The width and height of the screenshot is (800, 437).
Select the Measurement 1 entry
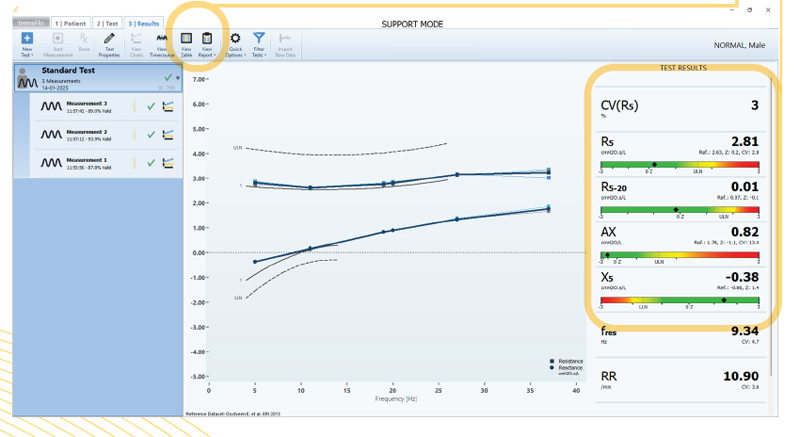pyautogui.click(x=87, y=162)
